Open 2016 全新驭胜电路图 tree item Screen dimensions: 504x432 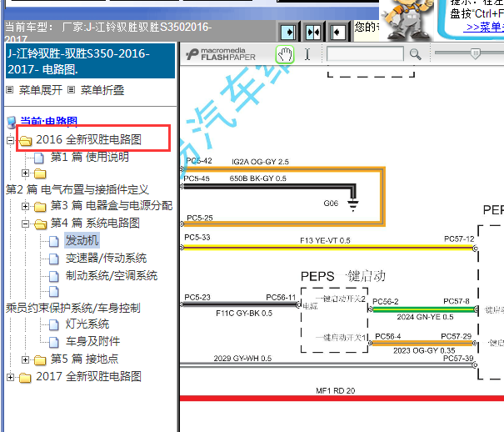tap(88, 139)
